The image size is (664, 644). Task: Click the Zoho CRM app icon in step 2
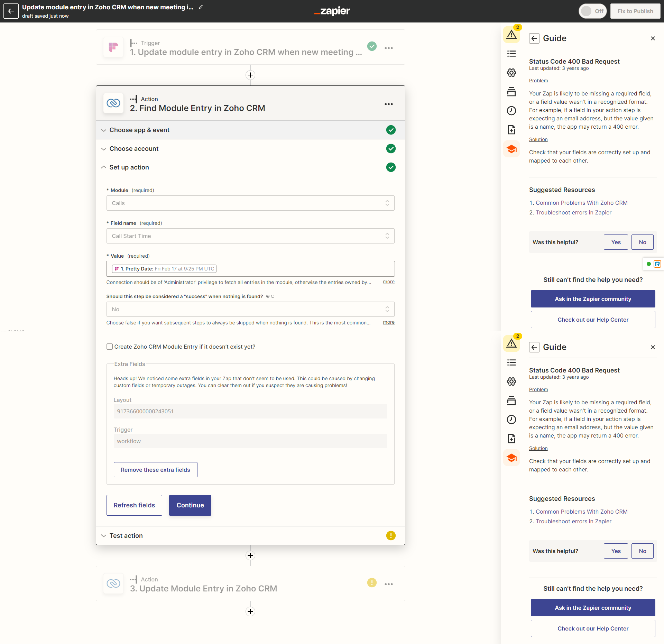pos(113,103)
